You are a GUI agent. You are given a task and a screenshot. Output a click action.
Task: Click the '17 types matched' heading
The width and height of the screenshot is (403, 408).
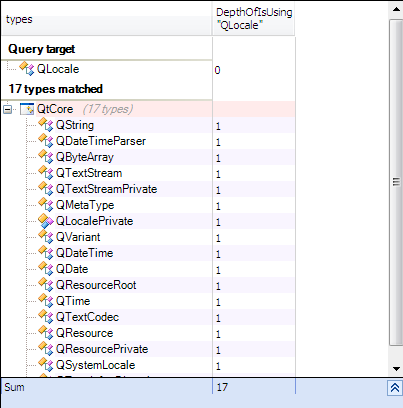pyautogui.click(x=56, y=89)
